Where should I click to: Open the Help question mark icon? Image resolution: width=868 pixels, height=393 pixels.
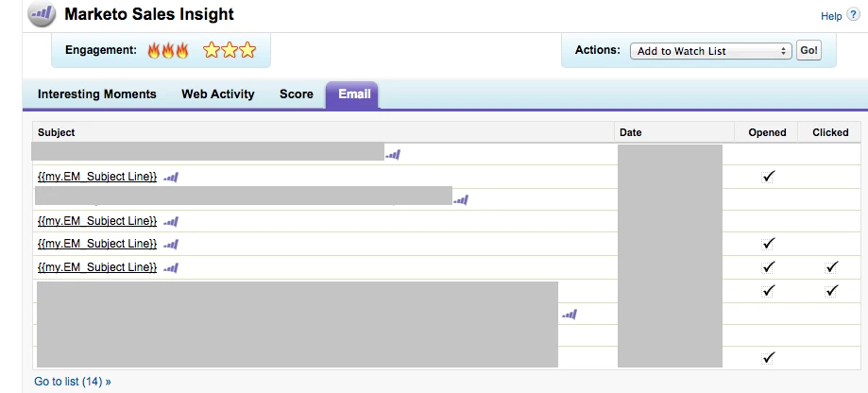coord(853,15)
